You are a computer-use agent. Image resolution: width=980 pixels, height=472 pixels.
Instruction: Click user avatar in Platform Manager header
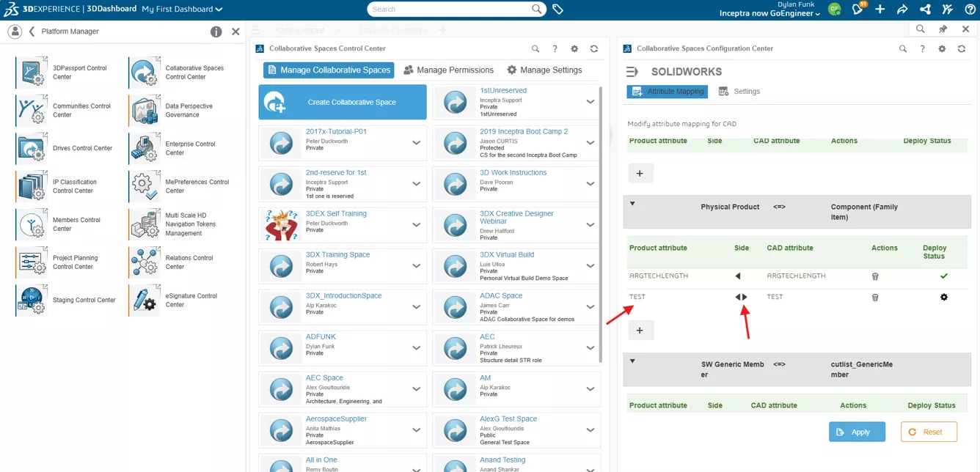pyautogui.click(x=15, y=32)
